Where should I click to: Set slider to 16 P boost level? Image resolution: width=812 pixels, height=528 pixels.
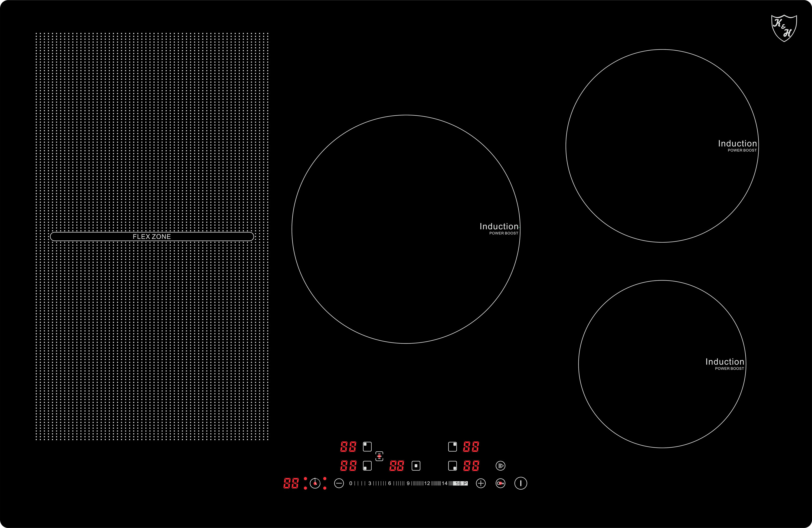(x=461, y=483)
